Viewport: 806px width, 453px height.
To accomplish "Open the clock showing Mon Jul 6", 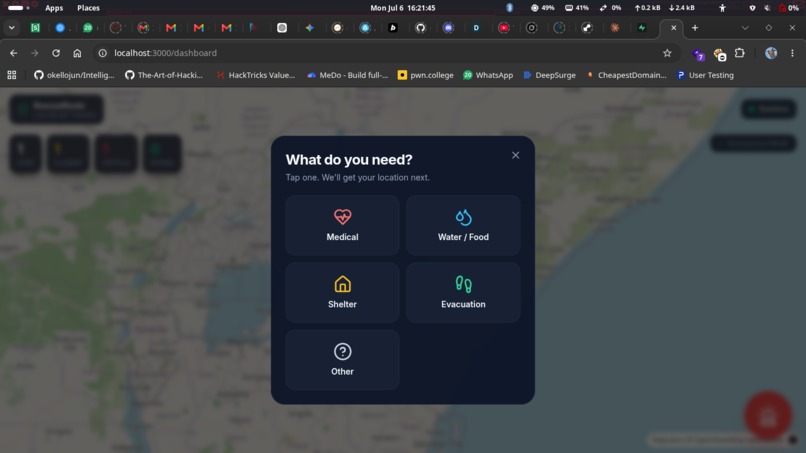I will [403, 8].
